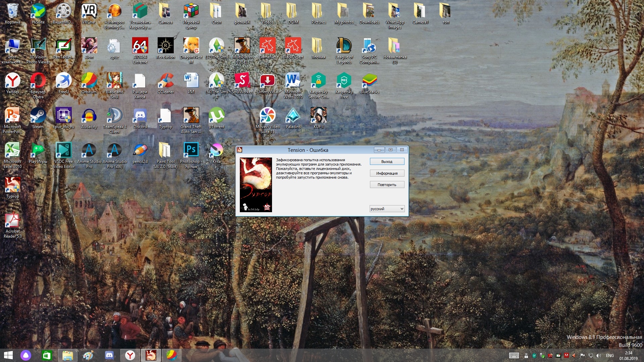
Task: Open the WhatsApp Images folder
Action: tap(395, 15)
